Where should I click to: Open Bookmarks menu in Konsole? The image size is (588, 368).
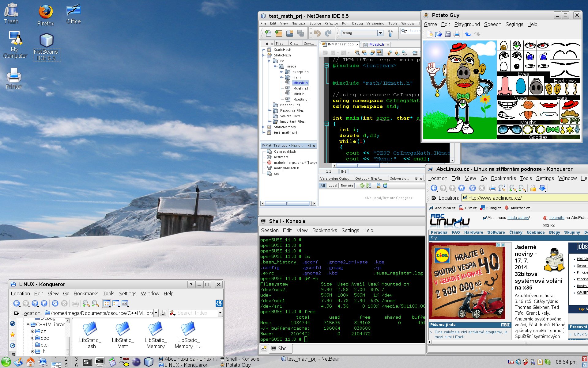tap(324, 230)
